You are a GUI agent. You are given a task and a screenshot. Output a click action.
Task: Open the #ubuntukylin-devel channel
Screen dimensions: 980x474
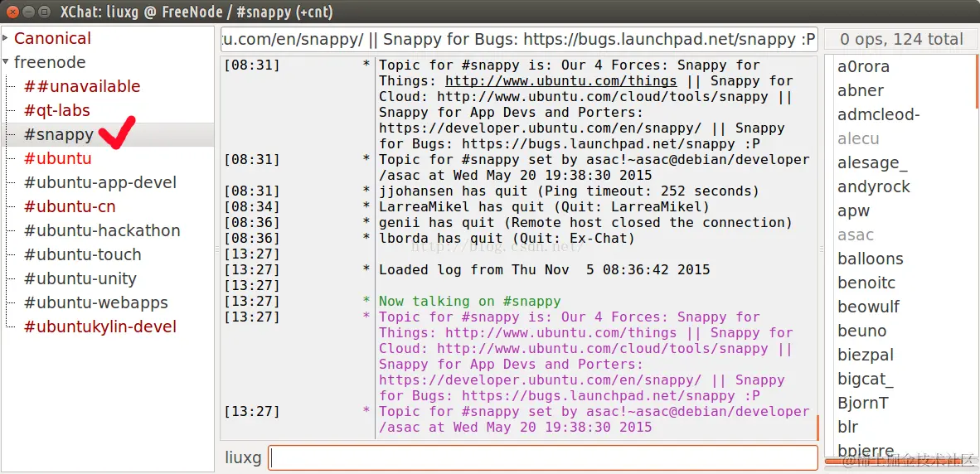point(100,326)
